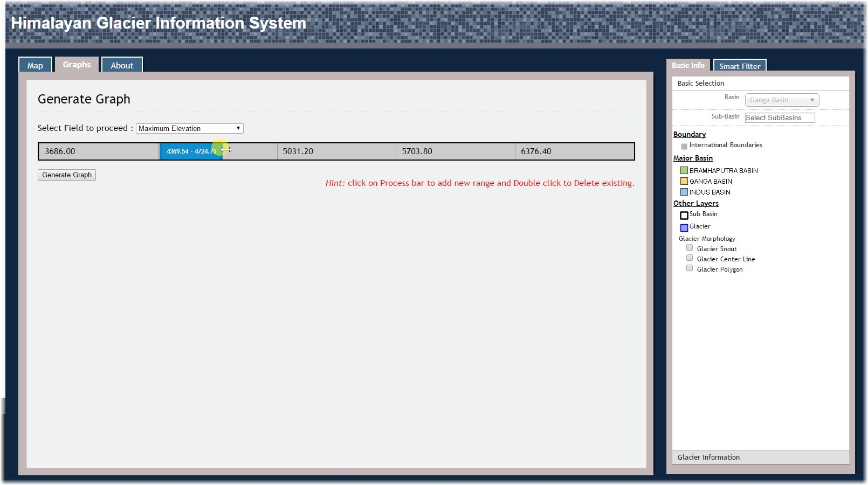Screen dimensions: 868x485
Task: Expand the Glacier Information panel
Action: click(x=760, y=457)
